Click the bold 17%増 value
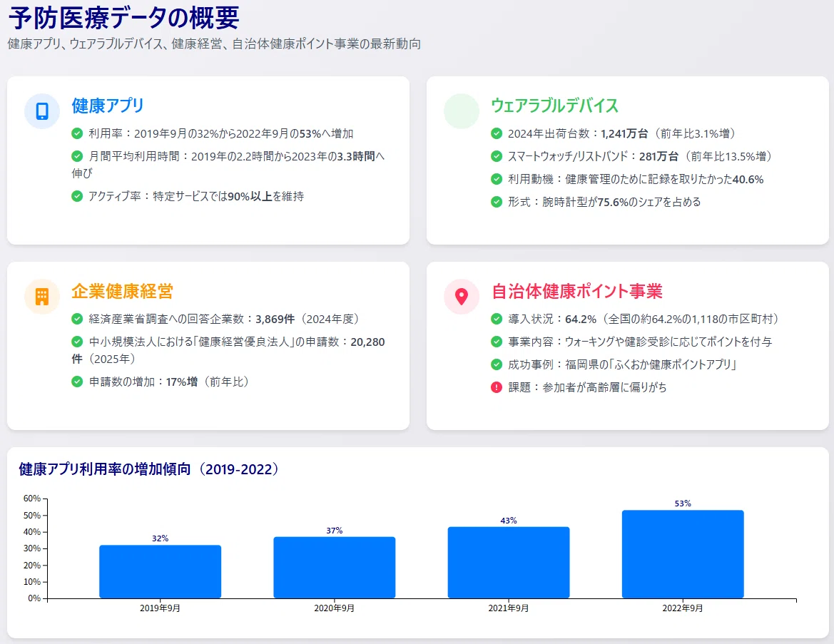 182,382
